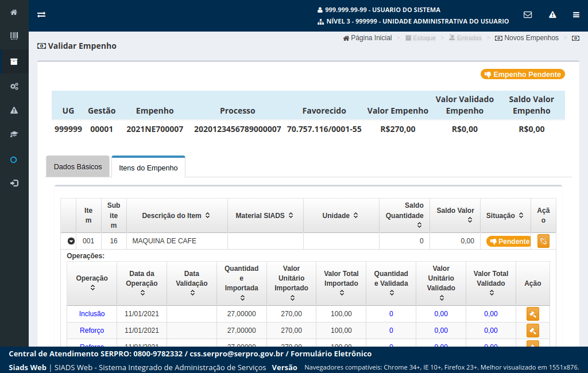Click the last breadcrumb money icon
588x373 pixels.
pyautogui.click(x=575, y=38)
